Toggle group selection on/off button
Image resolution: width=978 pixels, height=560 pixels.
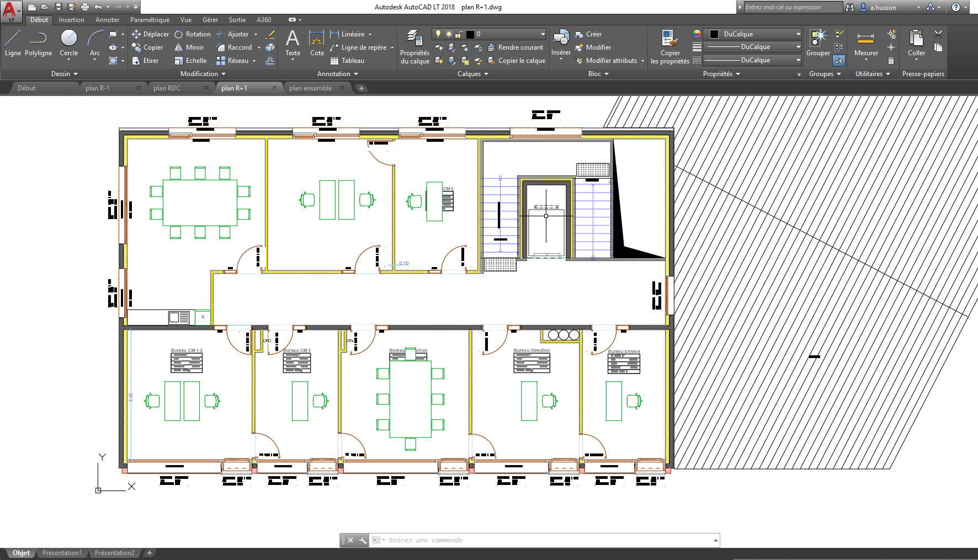coord(839,61)
